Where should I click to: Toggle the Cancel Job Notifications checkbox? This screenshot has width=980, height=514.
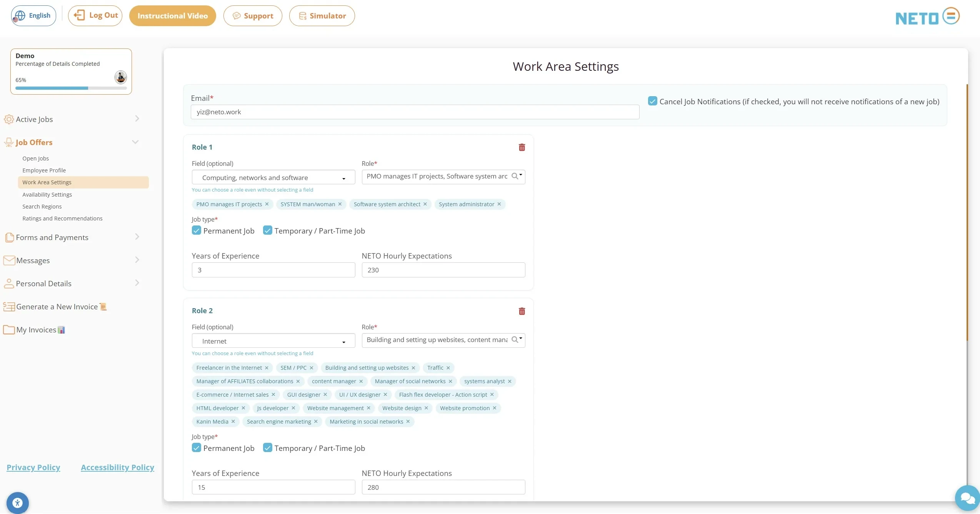click(652, 101)
